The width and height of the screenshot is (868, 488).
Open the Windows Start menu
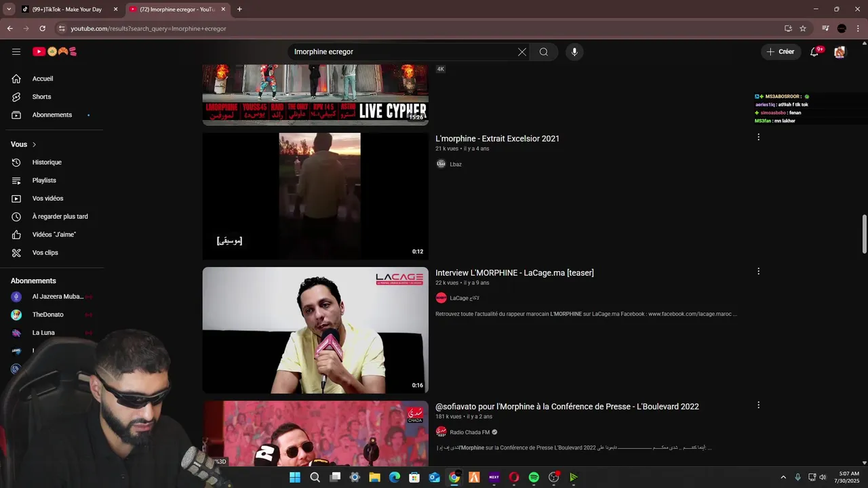point(295,477)
